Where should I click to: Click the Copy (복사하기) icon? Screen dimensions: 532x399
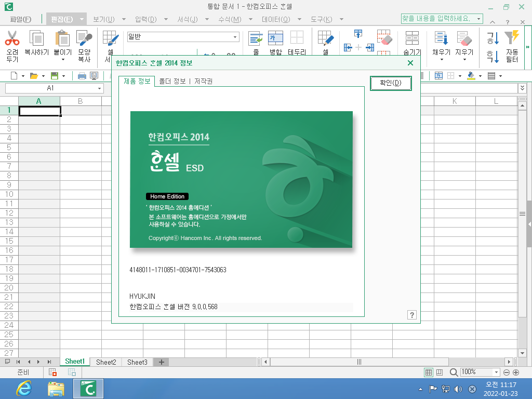click(x=37, y=38)
